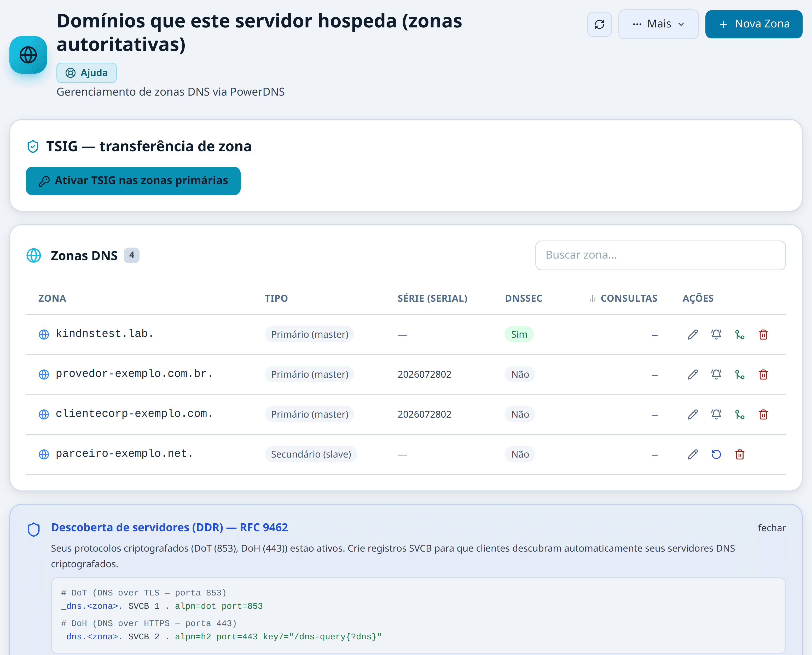The width and height of the screenshot is (812, 655).
Task: Click Não DNSSEC badge for clientecorp-exemplo.com.
Action: 520,414
